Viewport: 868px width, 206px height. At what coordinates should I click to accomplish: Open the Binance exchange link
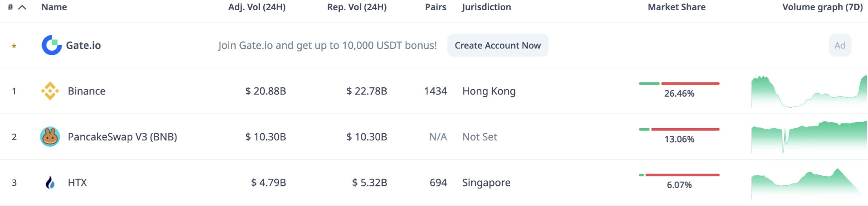pyautogui.click(x=87, y=91)
